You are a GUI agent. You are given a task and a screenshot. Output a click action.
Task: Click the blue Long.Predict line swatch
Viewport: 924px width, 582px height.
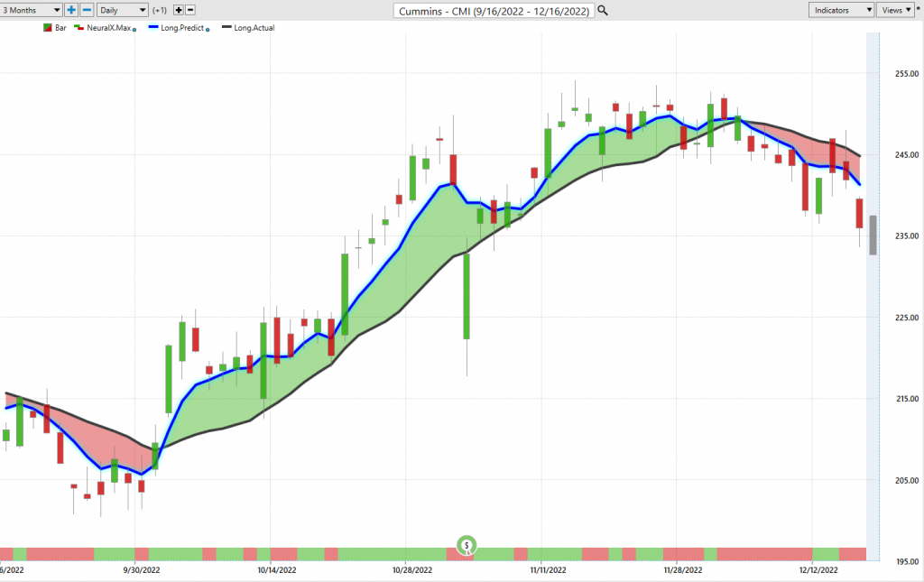coord(153,27)
